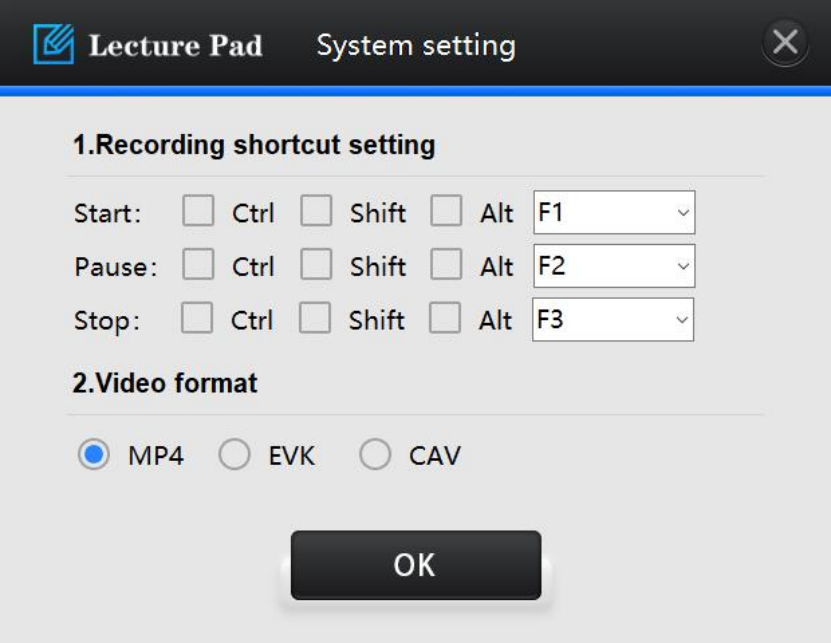Check Alt modifier for Stop shortcut

tap(445, 318)
